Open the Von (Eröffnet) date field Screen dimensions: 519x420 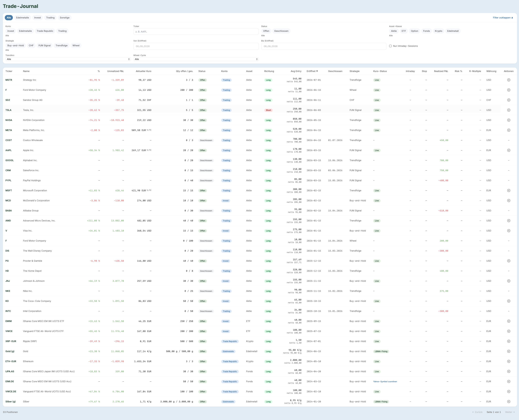[196, 46]
